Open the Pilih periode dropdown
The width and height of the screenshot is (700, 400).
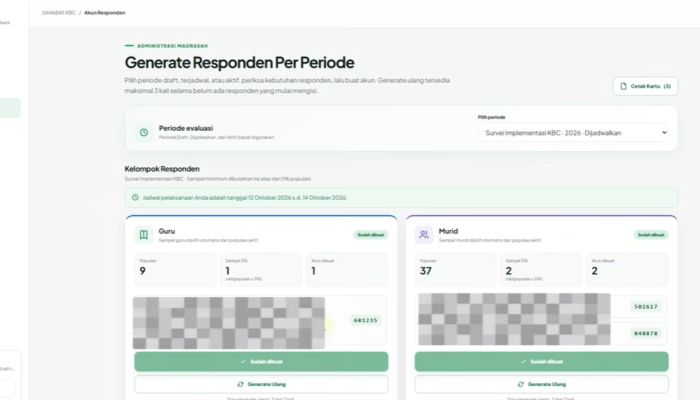pyautogui.click(x=573, y=133)
